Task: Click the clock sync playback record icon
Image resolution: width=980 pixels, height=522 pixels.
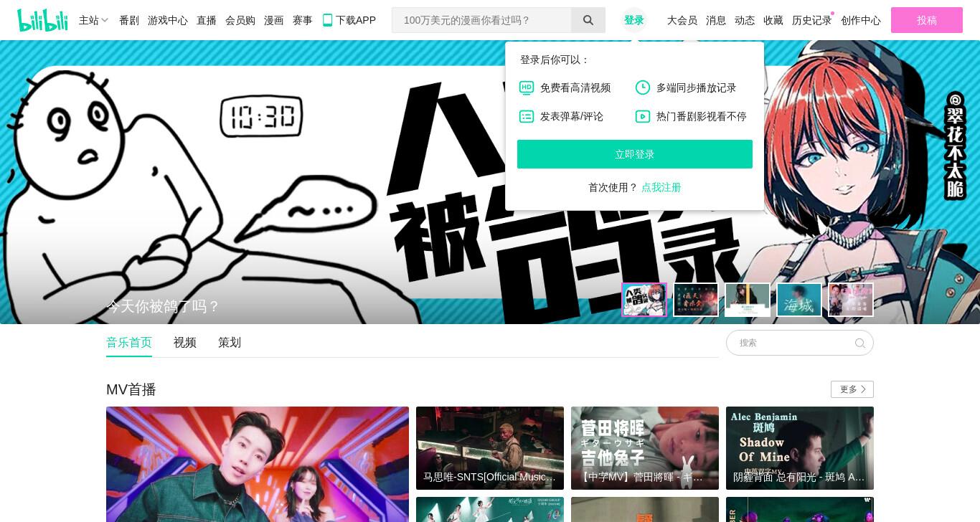Action: [x=643, y=87]
